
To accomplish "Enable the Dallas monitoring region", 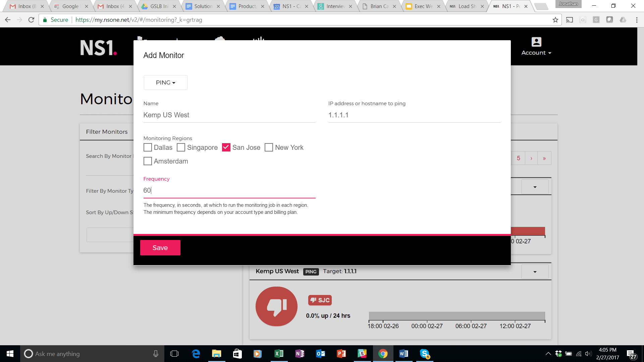I will coord(148,147).
